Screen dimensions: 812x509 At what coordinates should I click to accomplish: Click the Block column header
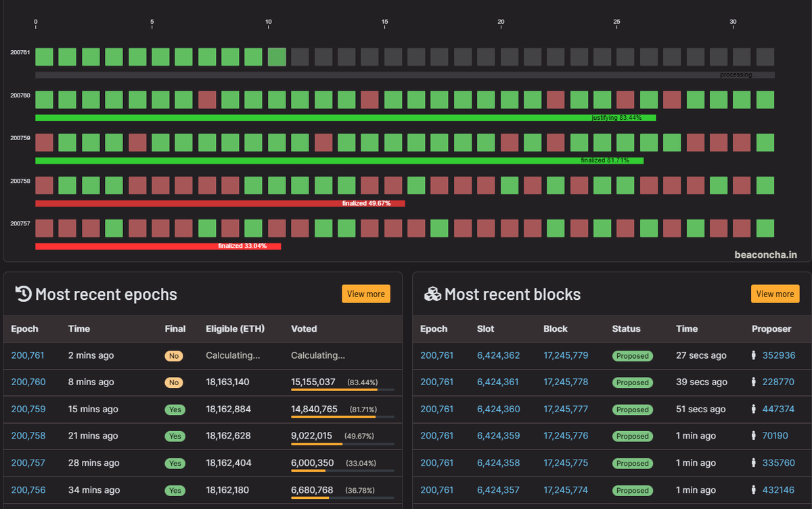point(556,329)
